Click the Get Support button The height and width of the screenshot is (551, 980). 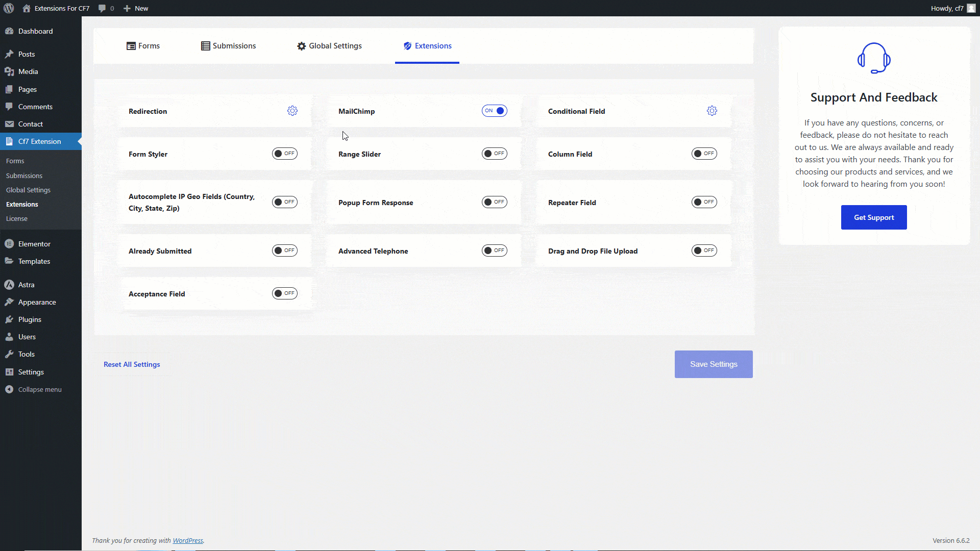tap(873, 217)
